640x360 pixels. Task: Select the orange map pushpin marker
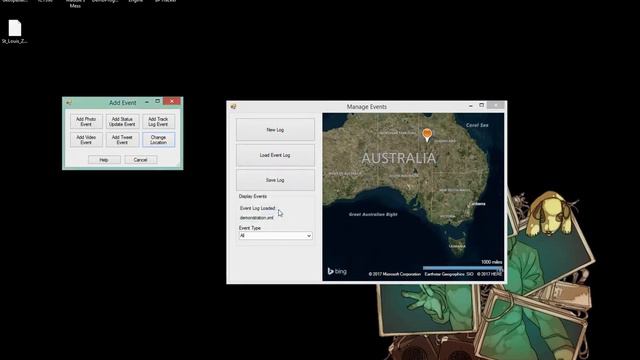tap(427, 135)
